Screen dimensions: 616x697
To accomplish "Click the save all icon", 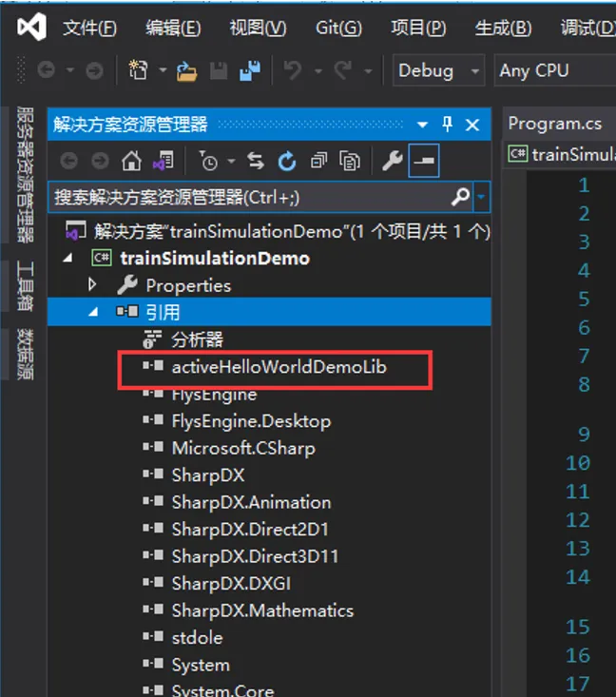I will pos(250,70).
